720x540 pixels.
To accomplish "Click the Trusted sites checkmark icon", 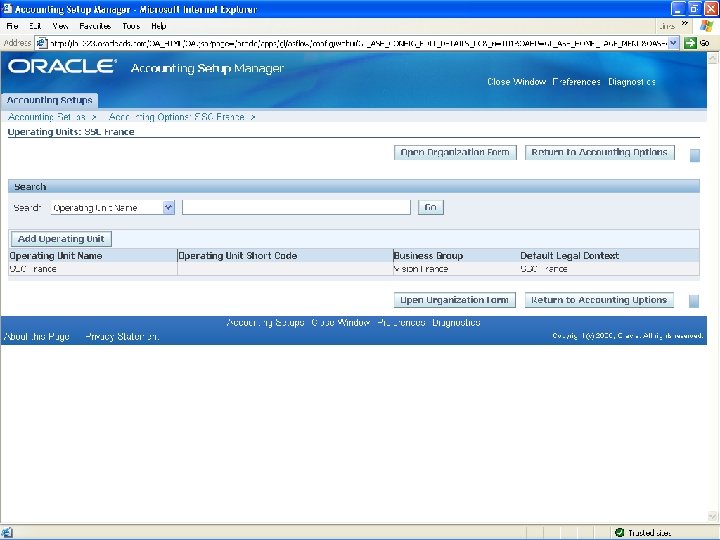I will (619, 533).
